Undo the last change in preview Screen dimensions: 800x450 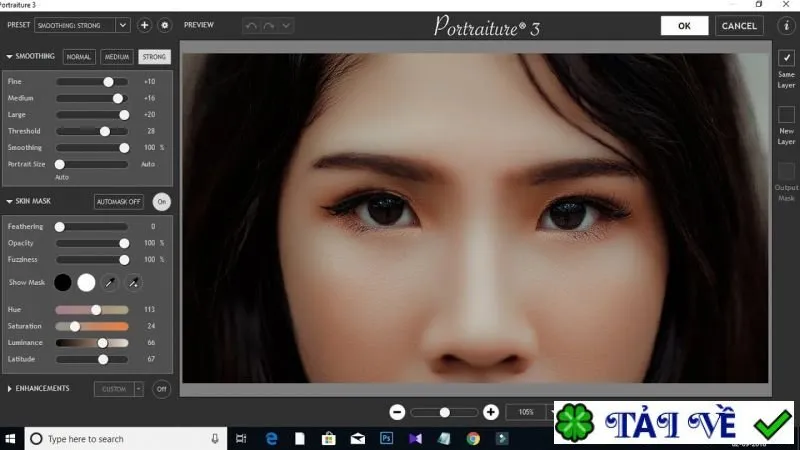coord(251,26)
